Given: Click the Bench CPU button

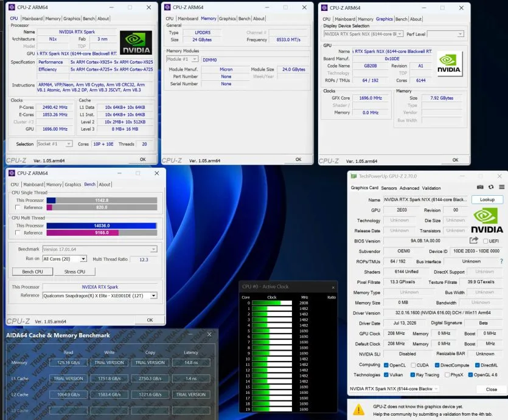Looking at the screenshot, I should pyautogui.click(x=32, y=272).
